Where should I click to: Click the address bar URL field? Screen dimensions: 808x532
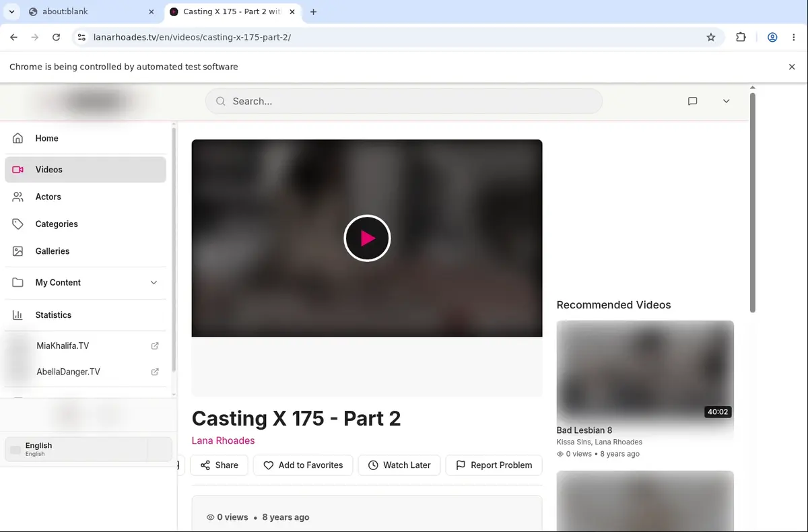pos(397,37)
